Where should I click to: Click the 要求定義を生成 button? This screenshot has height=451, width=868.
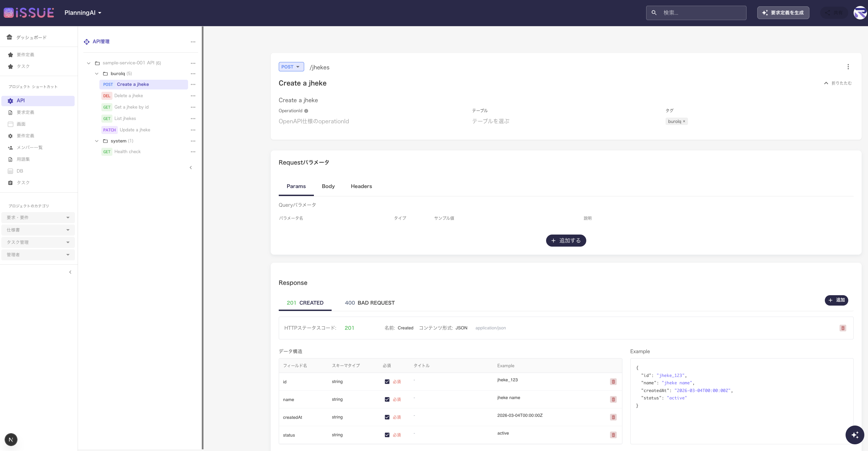click(783, 13)
